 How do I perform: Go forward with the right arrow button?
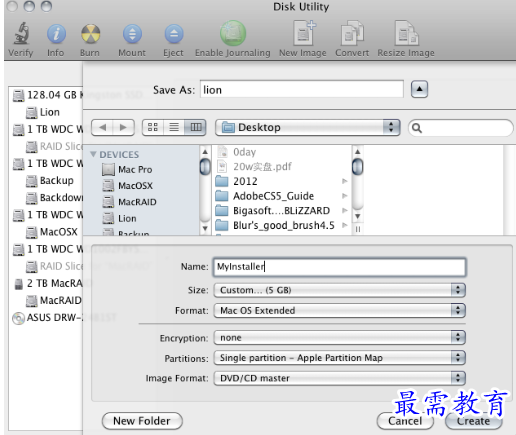124,127
